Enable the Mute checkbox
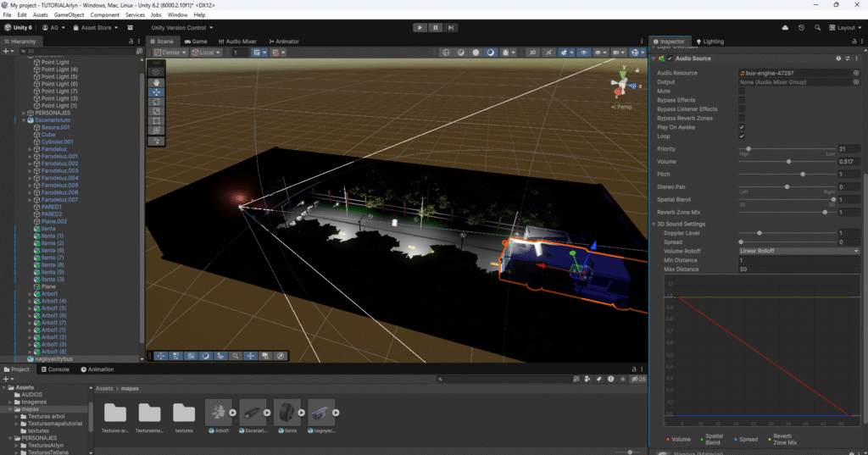 tap(742, 91)
